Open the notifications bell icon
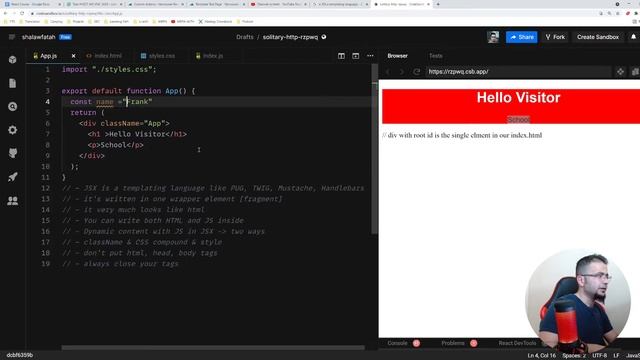Screen dimensions: 640x360 pos(633,37)
